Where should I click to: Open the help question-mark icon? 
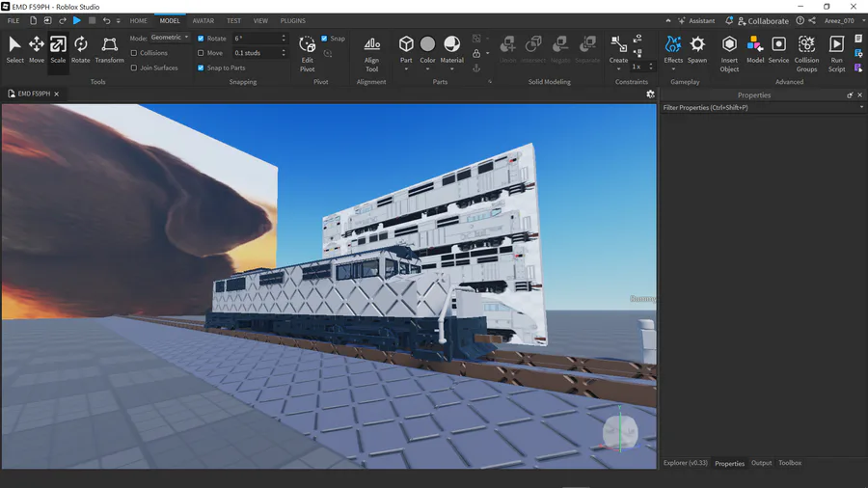(800, 20)
